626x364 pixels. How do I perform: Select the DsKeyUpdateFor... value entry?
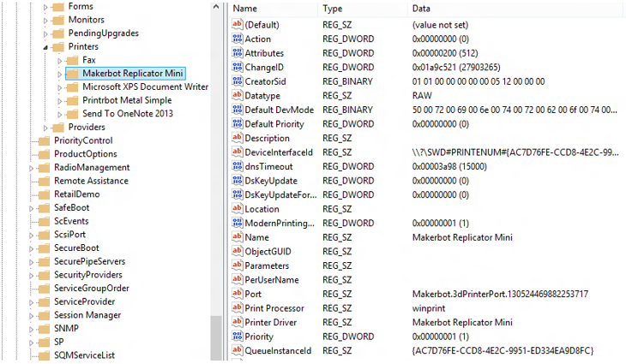[x=280, y=194]
